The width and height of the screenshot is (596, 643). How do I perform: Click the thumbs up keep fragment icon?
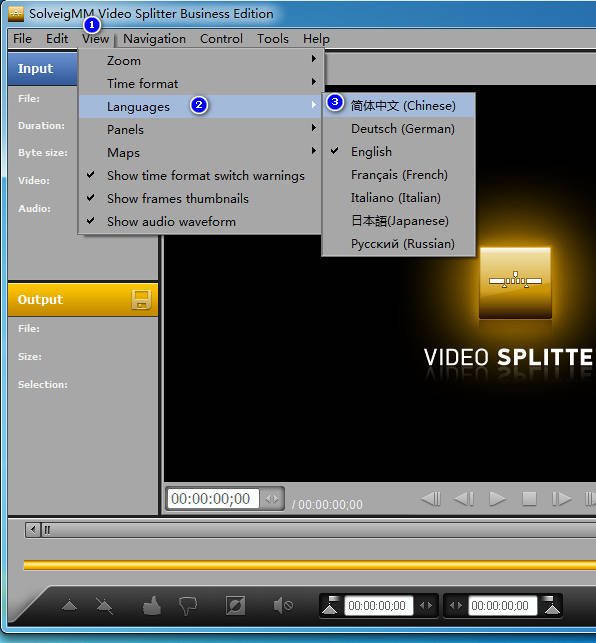[x=152, y=606]
